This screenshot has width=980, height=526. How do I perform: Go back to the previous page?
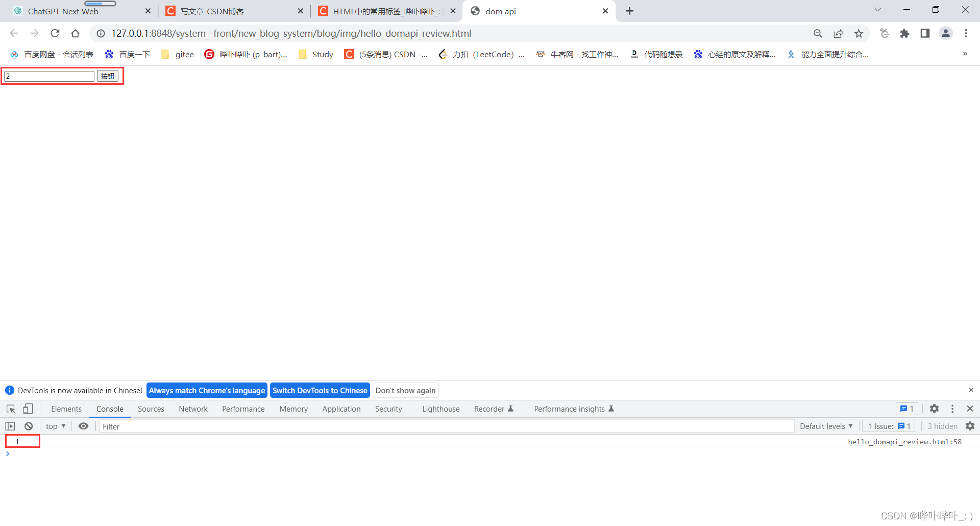point(14,33)
